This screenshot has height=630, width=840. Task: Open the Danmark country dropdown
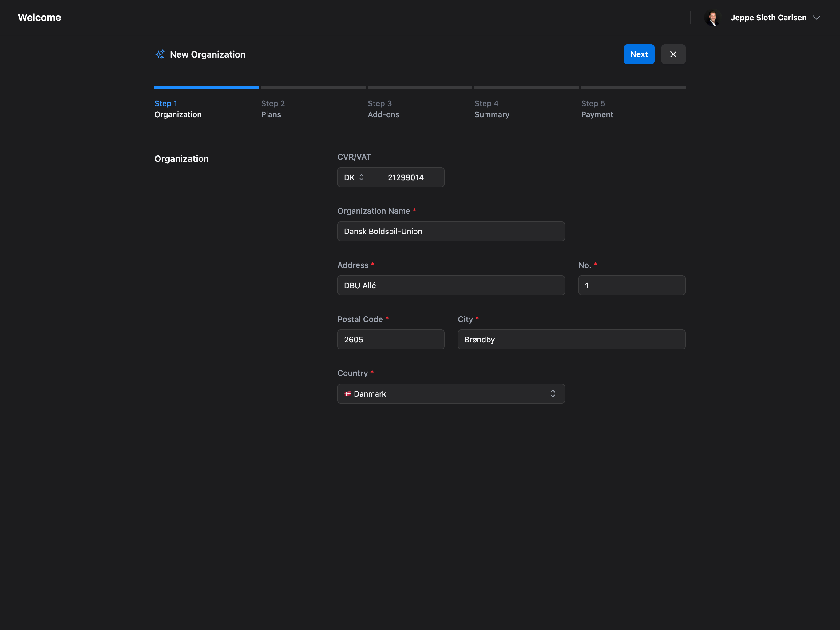click(451, 394)
